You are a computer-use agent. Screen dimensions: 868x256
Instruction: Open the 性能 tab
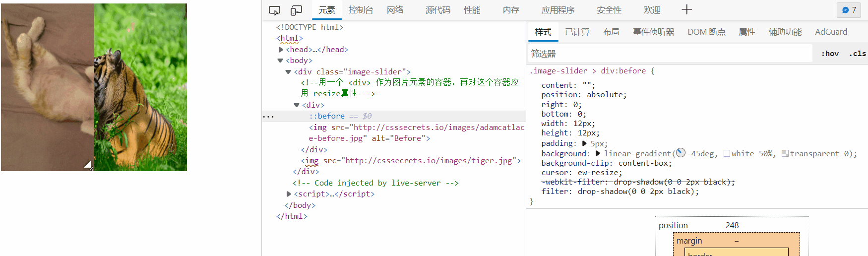472,10
